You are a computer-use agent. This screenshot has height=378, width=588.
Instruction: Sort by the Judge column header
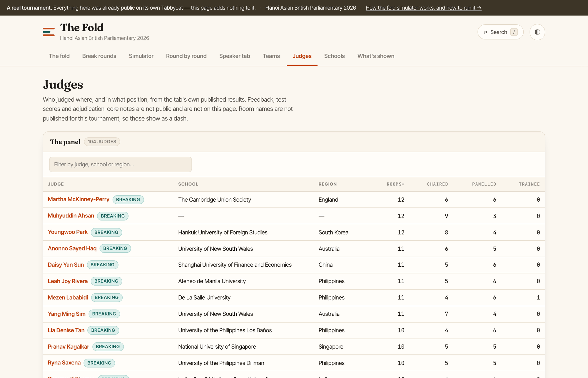coord(56,184)
